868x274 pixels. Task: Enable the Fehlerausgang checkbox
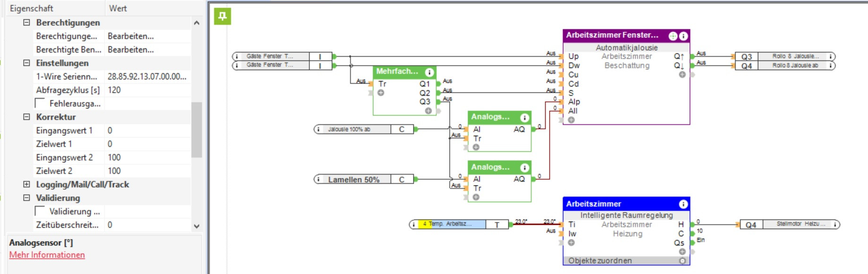point(40,103)
